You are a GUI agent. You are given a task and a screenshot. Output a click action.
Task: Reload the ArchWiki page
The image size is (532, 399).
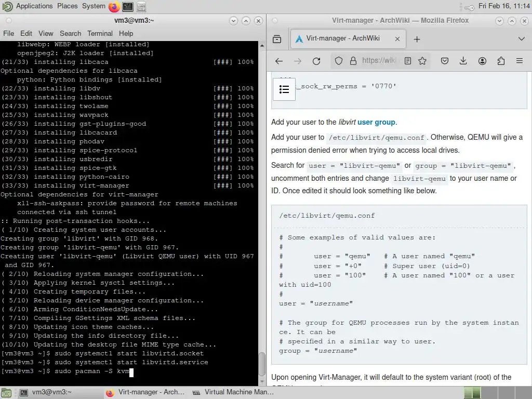[x=316, y=61]
